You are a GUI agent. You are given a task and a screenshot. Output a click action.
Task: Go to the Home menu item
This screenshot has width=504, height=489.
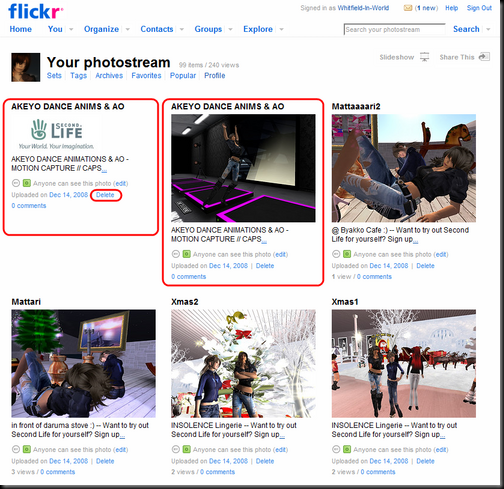(x=21, y=29)
